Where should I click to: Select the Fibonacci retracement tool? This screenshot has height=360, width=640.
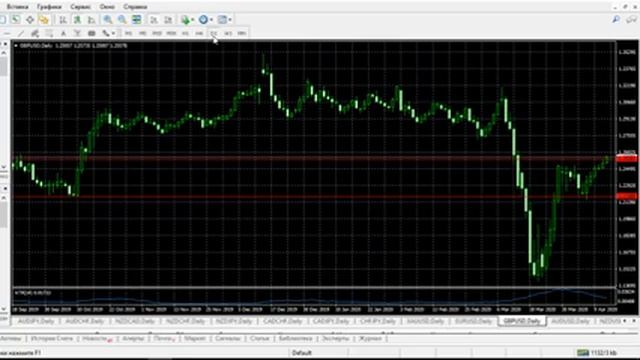(x=49, y=33)
